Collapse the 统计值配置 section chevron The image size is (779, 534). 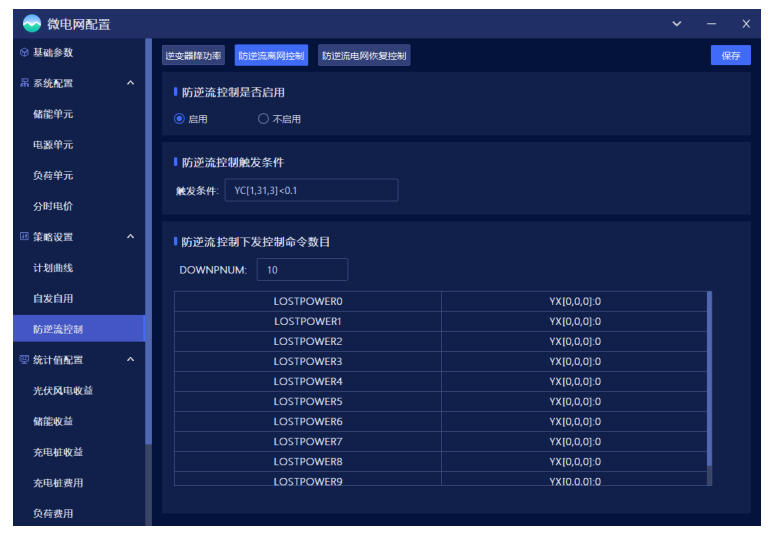coord(130,359)
